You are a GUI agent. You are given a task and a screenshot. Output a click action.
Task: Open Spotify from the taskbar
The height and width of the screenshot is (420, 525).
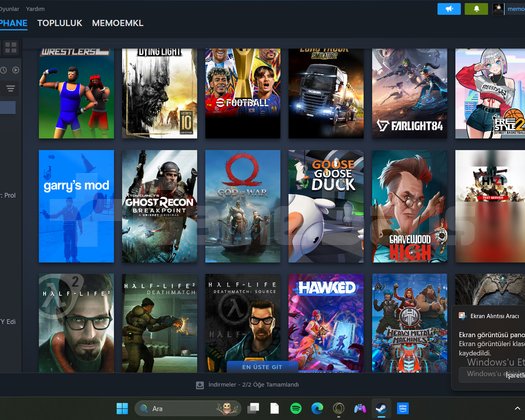(x=296, y=408)
